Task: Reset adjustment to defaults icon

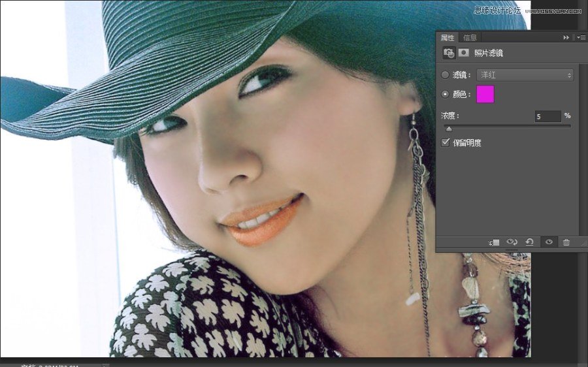Action: [x=529, y=242]
